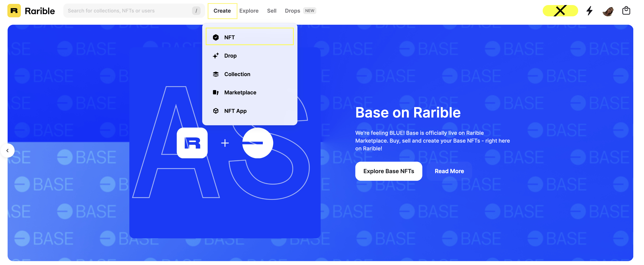Click the slash shortcut key in search bar
This screenshot has width=644, height=265.
click(196, 11)
